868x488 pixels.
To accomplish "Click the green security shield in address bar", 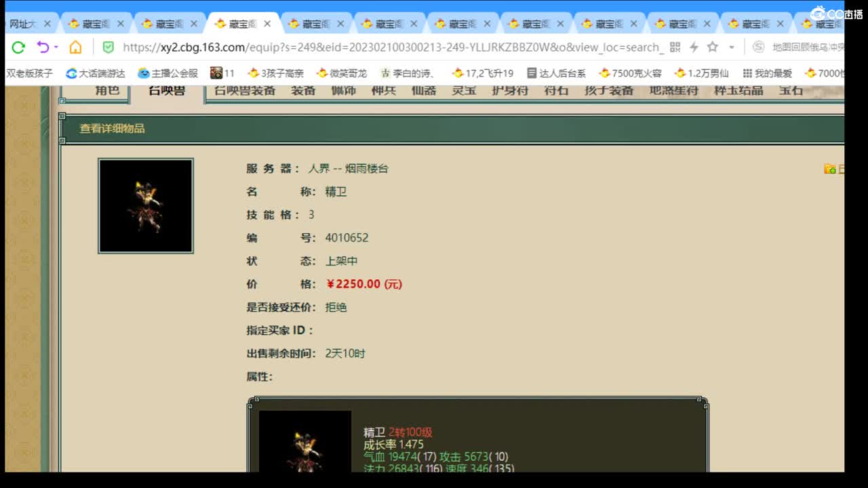I will 108,48.
